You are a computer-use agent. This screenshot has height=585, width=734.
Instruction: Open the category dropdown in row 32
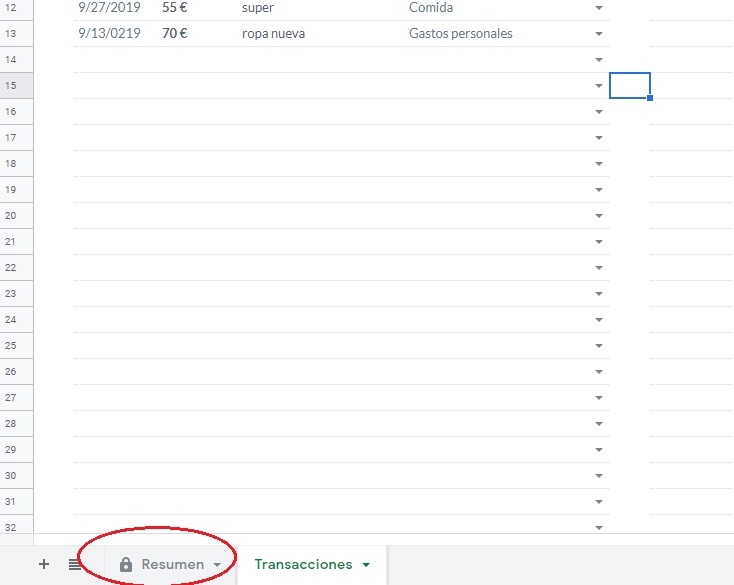point(598,527)
